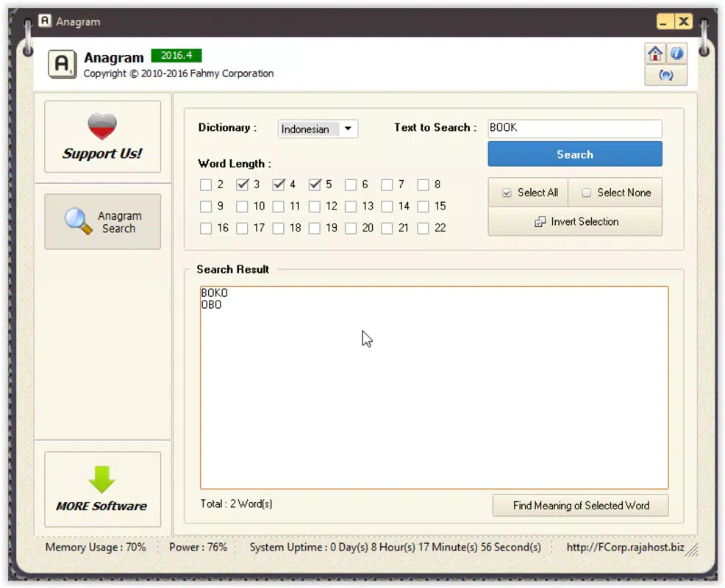Tick word length 6 checkbox

tap(351, 185)
